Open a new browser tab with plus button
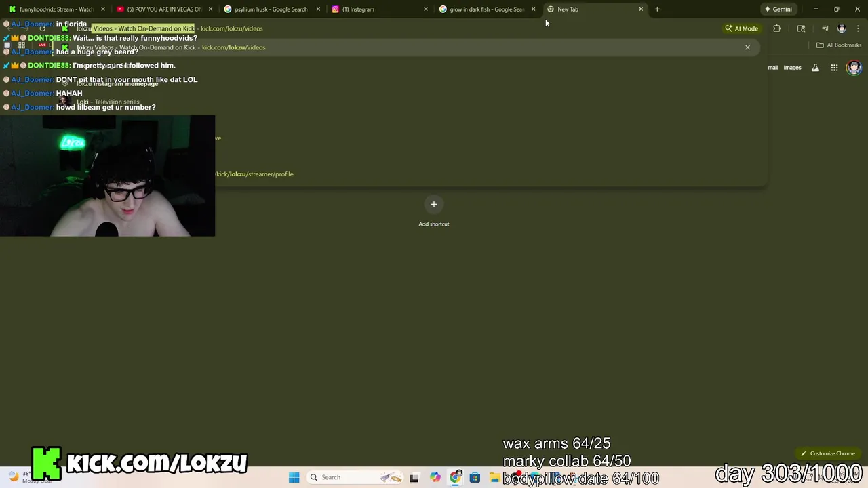This screenshot has height=488, width=868. point(657,9)
